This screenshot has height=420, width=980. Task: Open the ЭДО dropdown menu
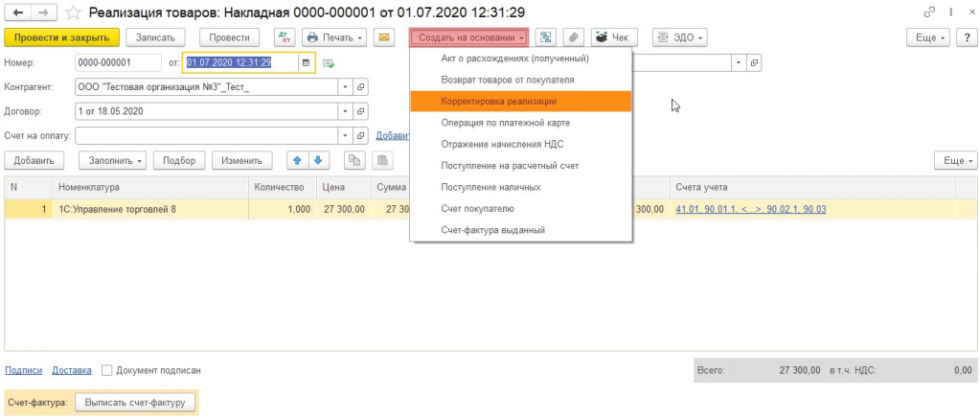point(680,37)
